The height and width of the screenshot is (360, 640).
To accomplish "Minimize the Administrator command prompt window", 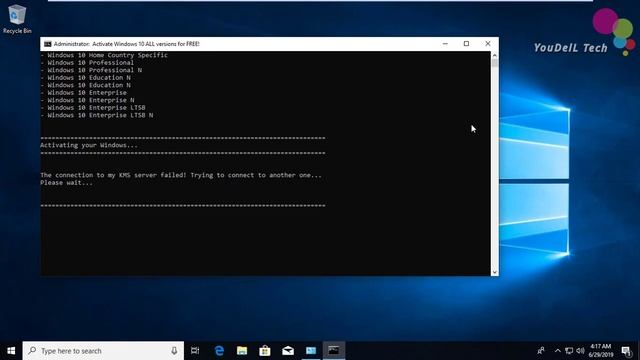I will pos(445,44).
